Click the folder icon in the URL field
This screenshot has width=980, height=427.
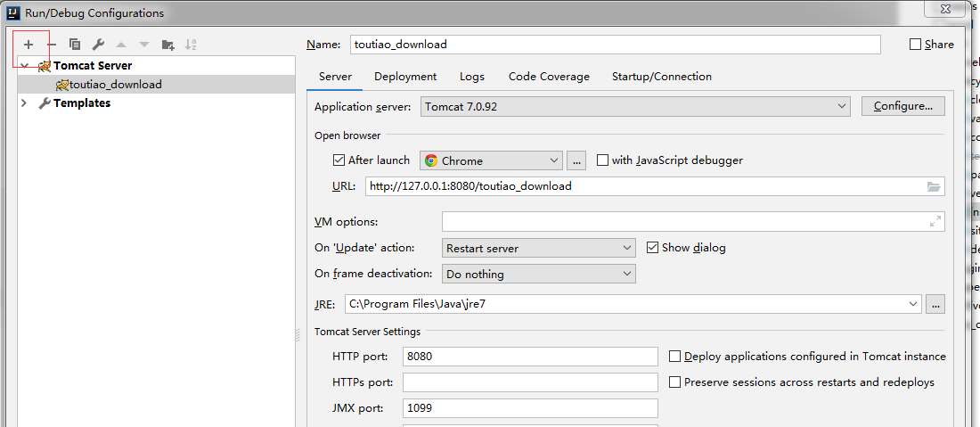[x=933, y=186]
